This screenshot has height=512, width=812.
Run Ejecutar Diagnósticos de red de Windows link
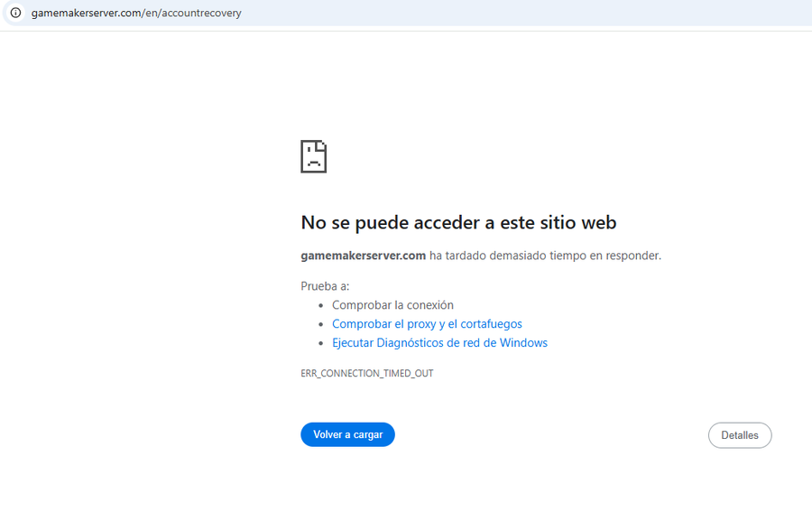point(439,342)
